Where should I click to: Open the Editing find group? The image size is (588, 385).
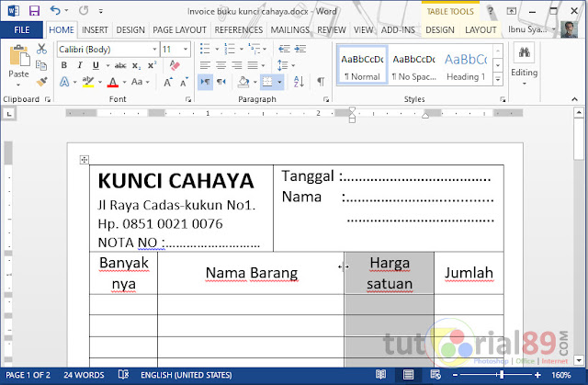click(524, 63)
